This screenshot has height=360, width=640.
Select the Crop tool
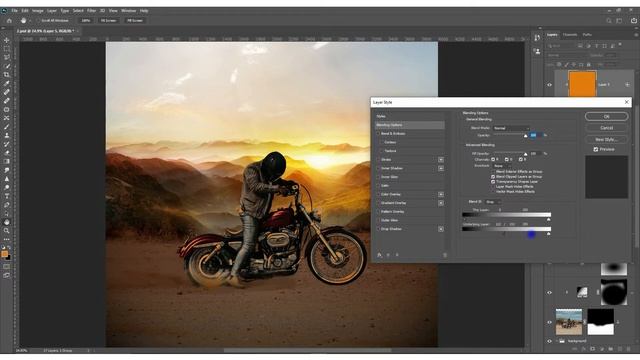pos(7,75)
